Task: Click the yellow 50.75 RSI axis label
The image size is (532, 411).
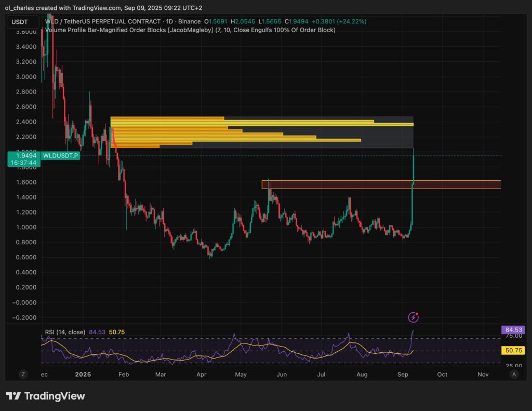Action: [x=513, y=351]
